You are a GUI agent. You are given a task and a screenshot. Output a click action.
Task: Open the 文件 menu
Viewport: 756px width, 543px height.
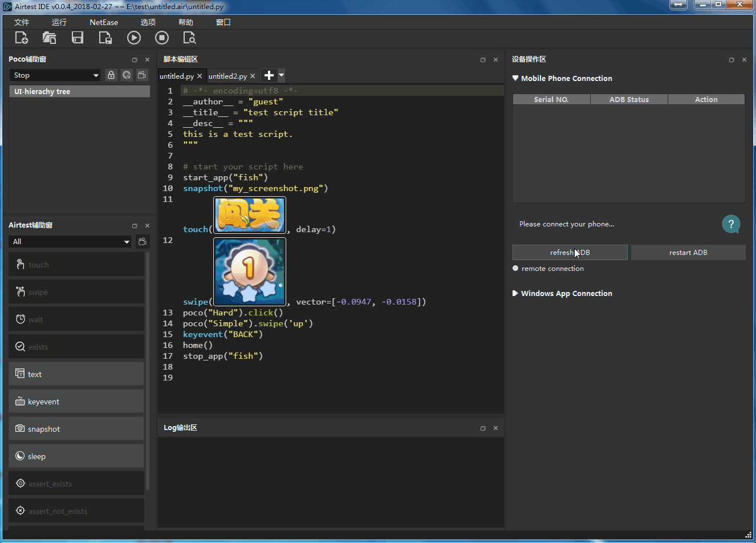pyautogui.click(x=22, y=22)
